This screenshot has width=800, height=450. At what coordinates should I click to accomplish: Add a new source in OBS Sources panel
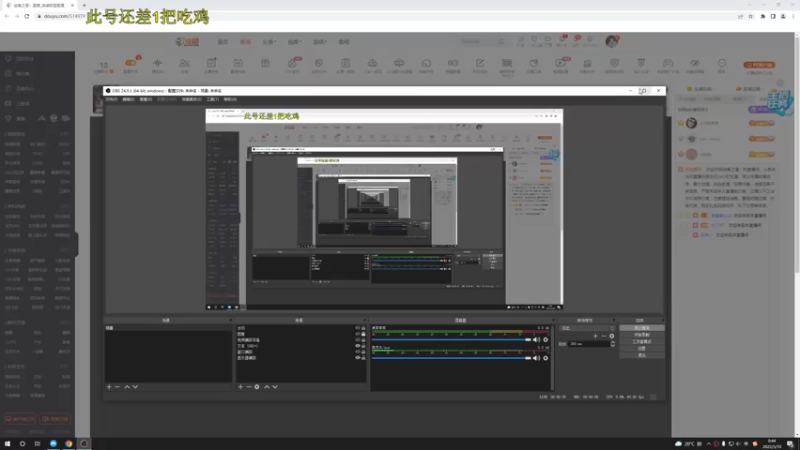point(241,387)
